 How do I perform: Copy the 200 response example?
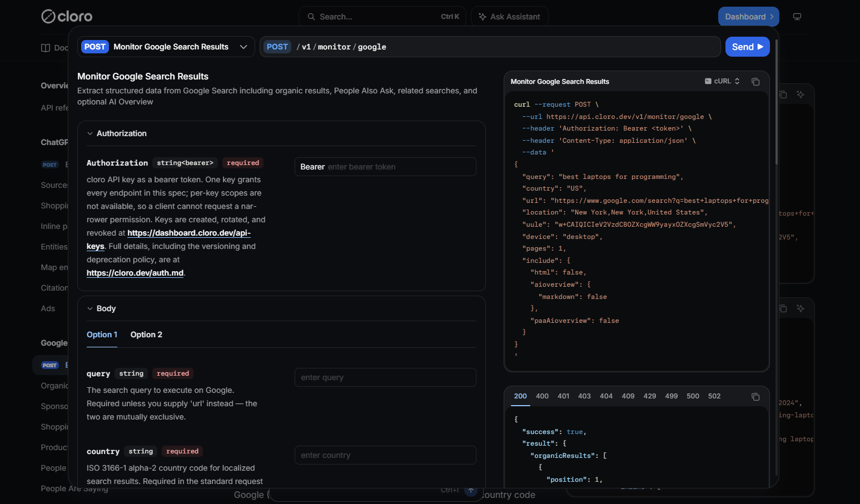coord(755,397)
